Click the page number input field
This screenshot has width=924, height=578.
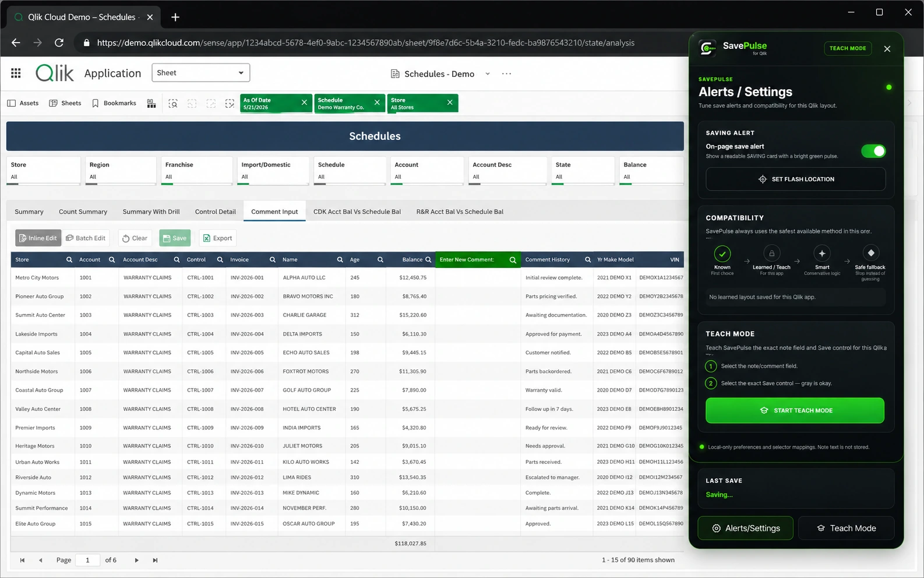click(88, 561)
